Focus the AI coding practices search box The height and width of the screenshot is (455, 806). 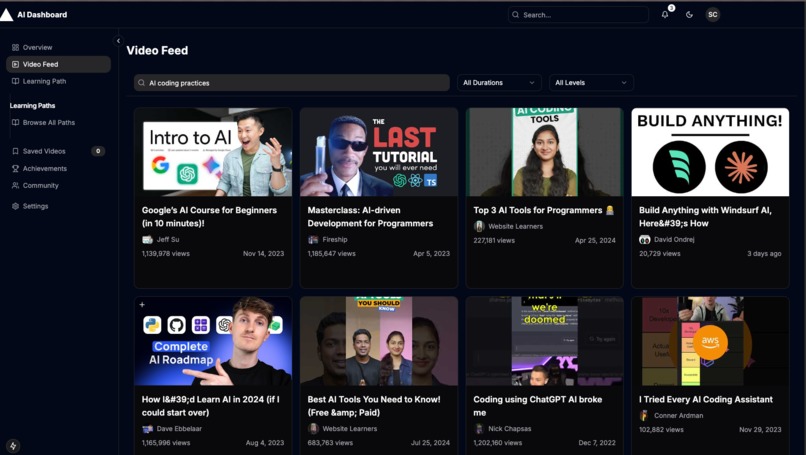[x=292, y=83]
